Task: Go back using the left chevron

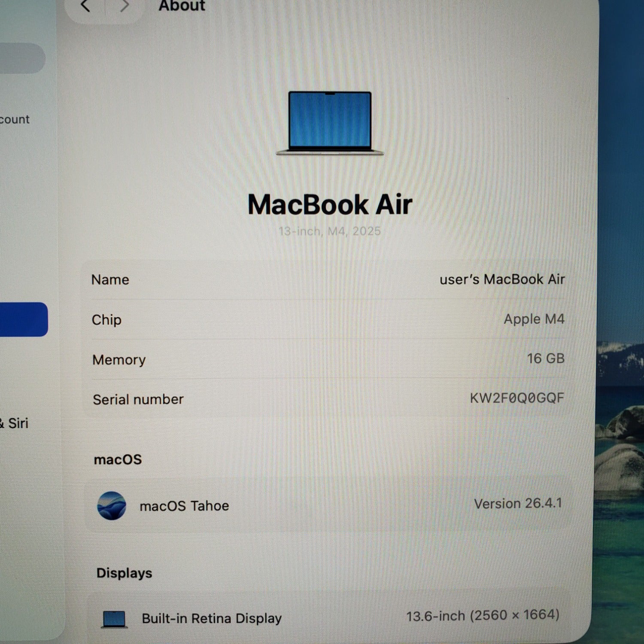Action: pos(85,6)
